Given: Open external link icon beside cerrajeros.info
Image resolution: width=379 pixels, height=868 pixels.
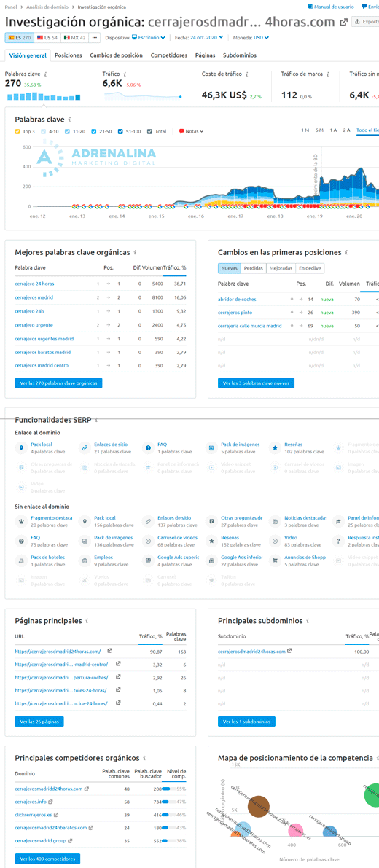Looking at the screenshot, I should [x=51, y=802].
